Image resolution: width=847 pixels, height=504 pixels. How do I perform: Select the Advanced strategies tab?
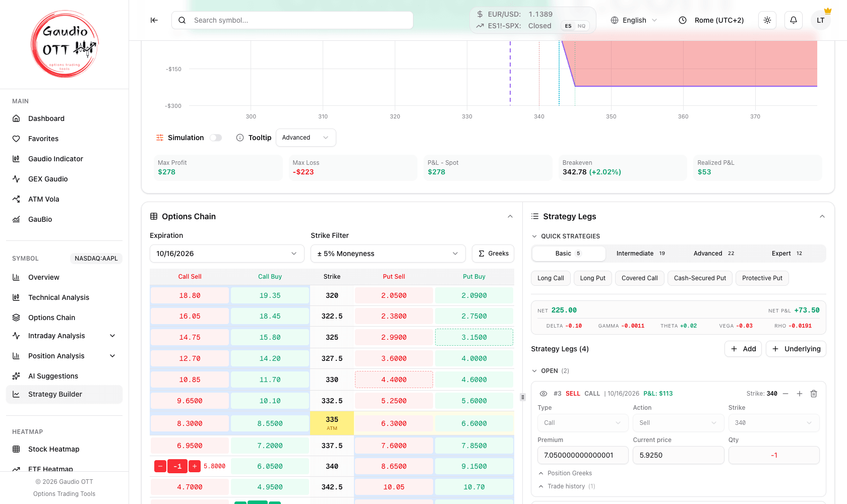[714, 254]
